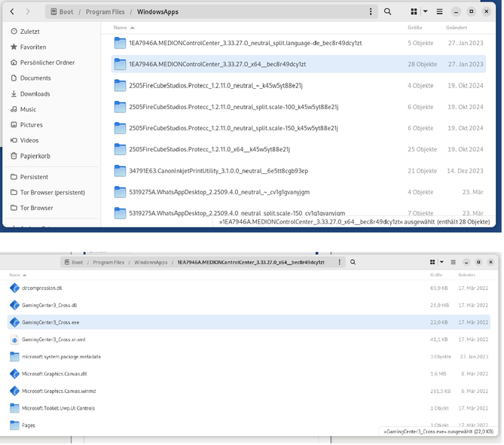This screenshot has height=445, width=504.
Task: Click the search icon in top window
Action: point(388,12)
